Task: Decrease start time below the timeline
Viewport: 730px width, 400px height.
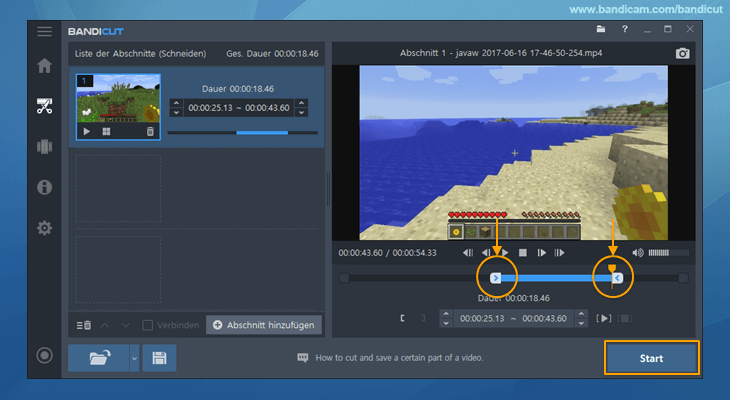Action: pyautogui.click(x=446, y=323)
